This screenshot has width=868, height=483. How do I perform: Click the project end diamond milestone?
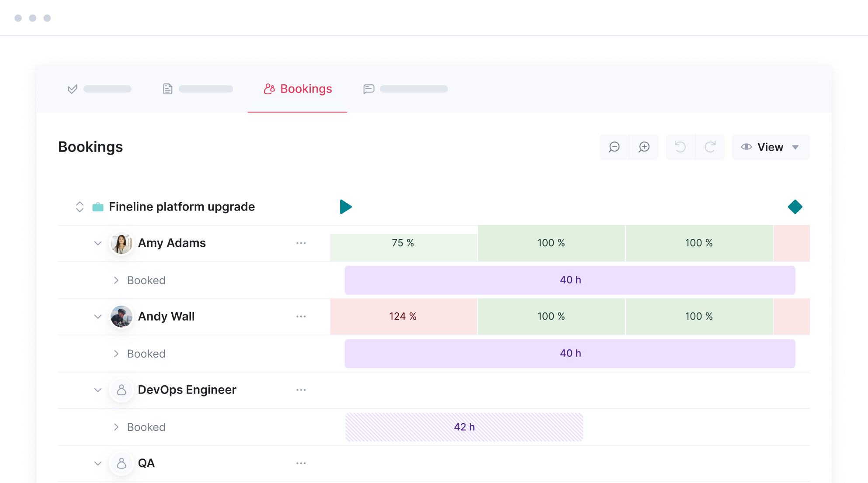click(x=795, y=207)
